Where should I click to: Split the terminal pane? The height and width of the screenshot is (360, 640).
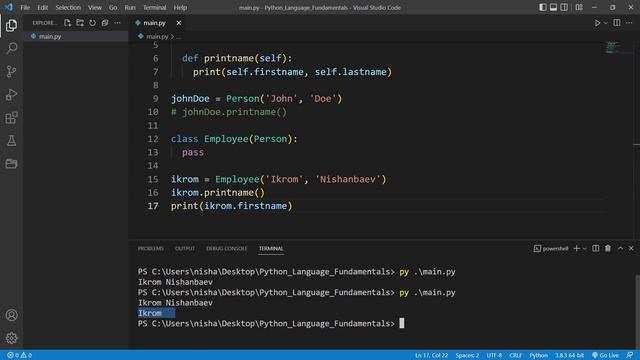(596, 249)
